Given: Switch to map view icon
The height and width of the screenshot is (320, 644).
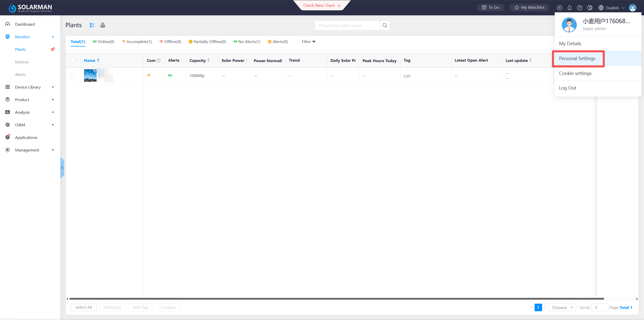Looking at the screenshot, I should point(103,25).
